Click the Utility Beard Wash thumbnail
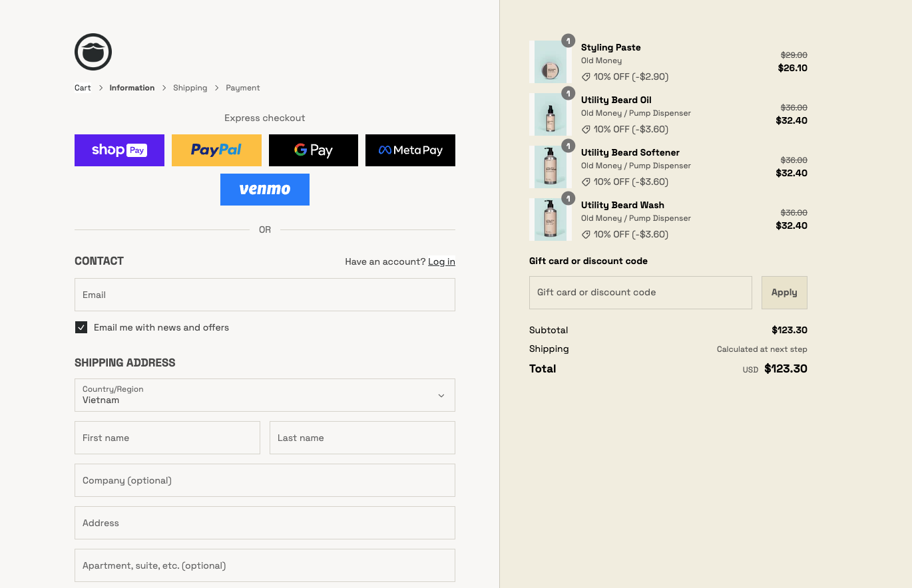The height and width of the screenshot is (588, 912). [551, 220]
